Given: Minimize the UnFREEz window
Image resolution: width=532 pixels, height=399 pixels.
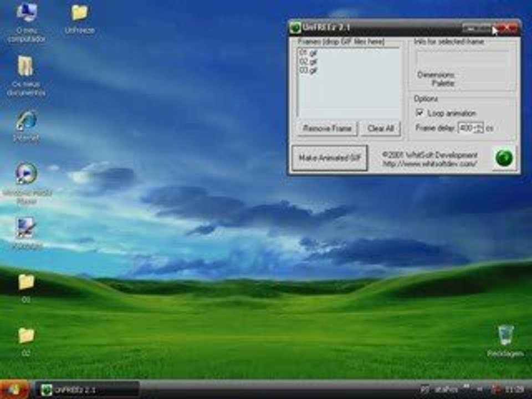Looking at the screenshot, I should coord(471,28).
